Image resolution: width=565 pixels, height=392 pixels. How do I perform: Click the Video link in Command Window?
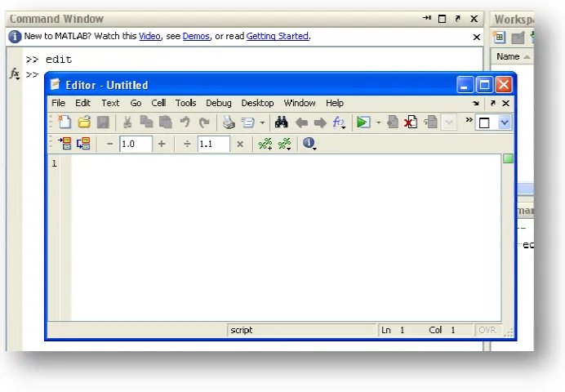pyautogui.click(x=149, y=36)
